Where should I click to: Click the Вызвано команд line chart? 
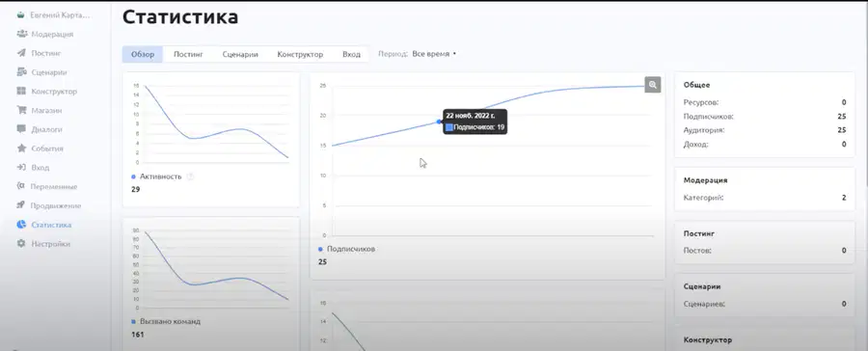pyautogui.click(x=211, y=270)
